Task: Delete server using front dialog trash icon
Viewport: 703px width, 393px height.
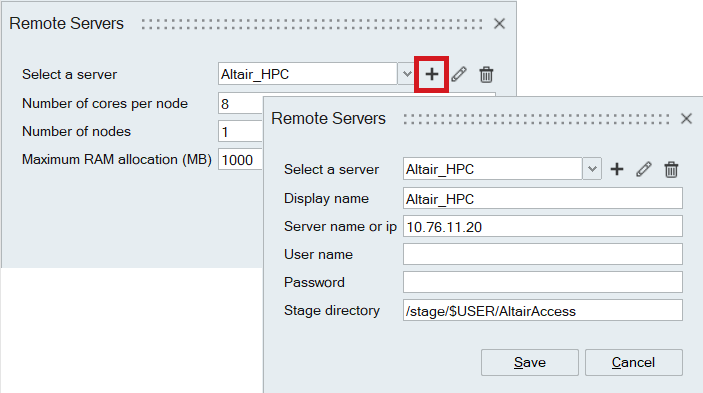Action: [x=671, y=169]
